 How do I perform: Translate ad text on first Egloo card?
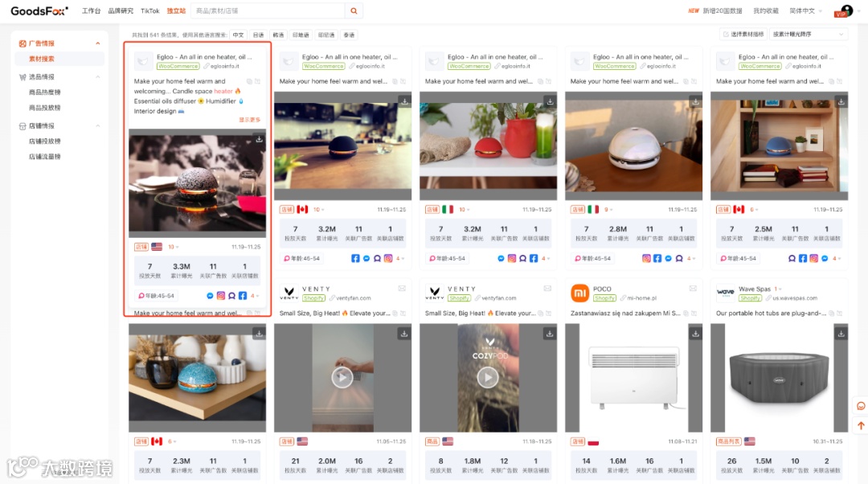coord(257,81)
